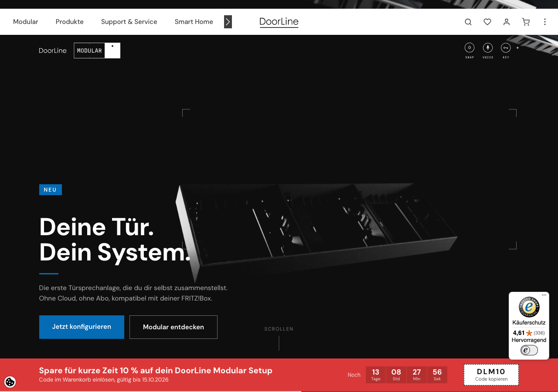
Task: Click the 'Spare für kurze Zeit' promo headline
Action: (156, 371)
